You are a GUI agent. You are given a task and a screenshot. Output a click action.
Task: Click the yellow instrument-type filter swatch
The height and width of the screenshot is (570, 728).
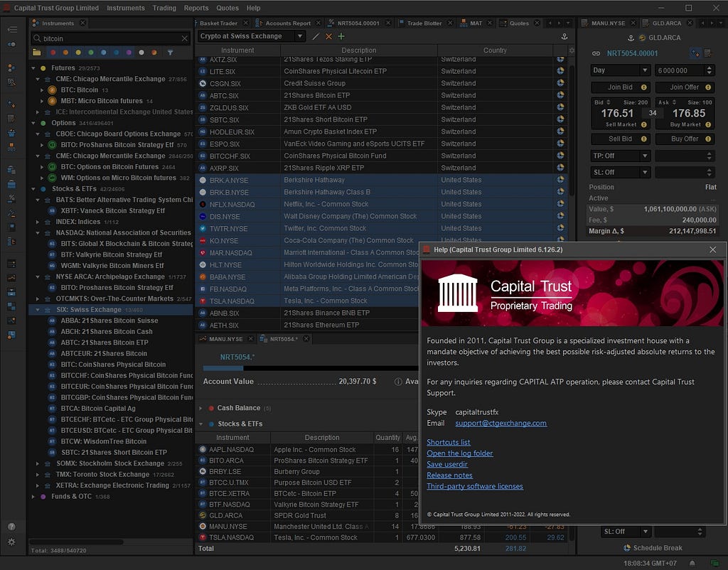coord(78,53)
